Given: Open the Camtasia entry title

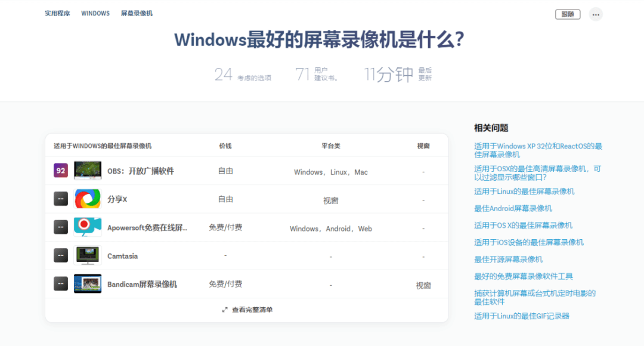Looking at the screenshot, I should (x=122, y=256).
